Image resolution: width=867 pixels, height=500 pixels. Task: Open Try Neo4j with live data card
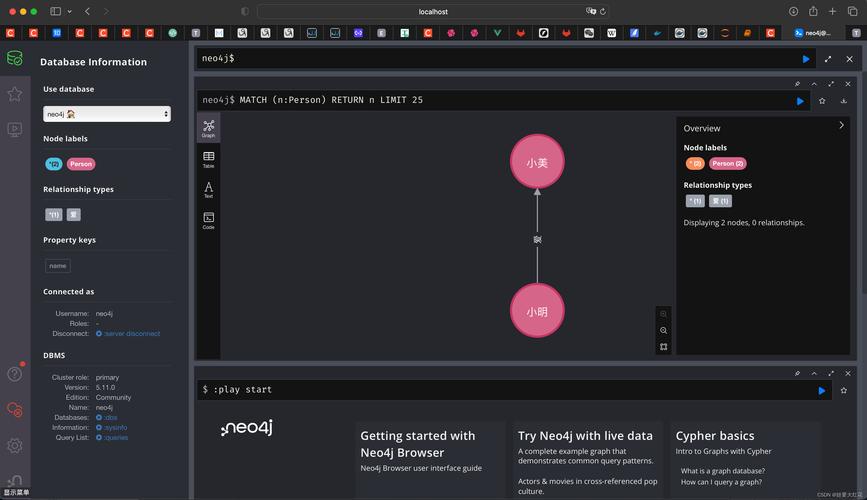pyautogui.click(x=587, y=459)
